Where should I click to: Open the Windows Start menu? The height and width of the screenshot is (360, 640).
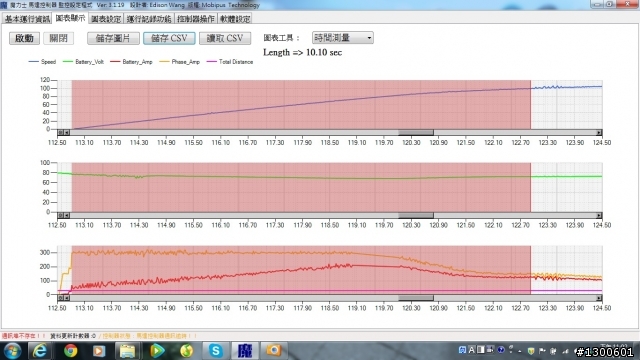pos(12,351)
